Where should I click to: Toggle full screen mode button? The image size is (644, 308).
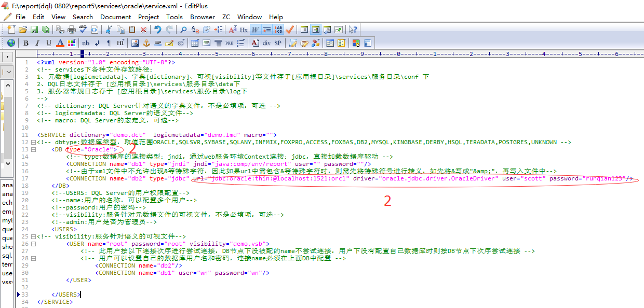click(x=338, y=30)
